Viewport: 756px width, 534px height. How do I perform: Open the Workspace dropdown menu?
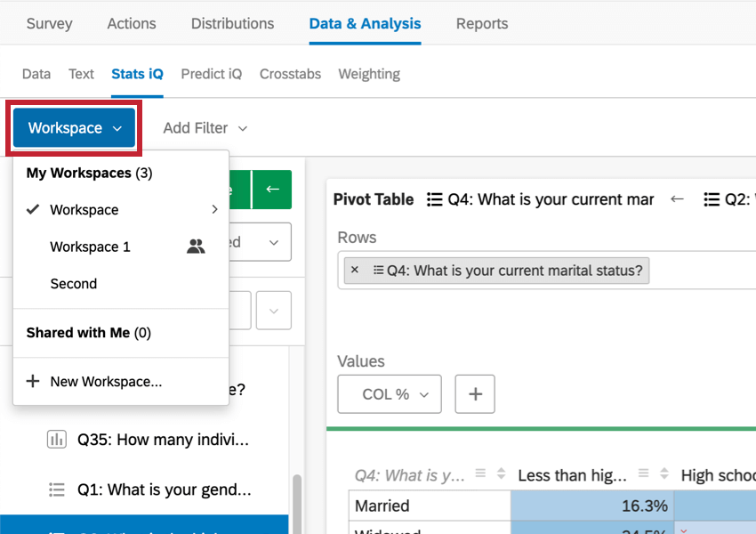(73, 127)
